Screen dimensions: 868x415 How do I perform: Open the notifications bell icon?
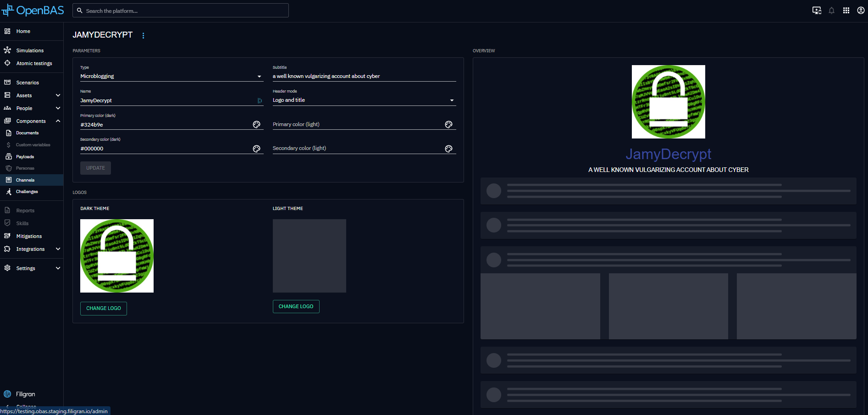point(831,11)
